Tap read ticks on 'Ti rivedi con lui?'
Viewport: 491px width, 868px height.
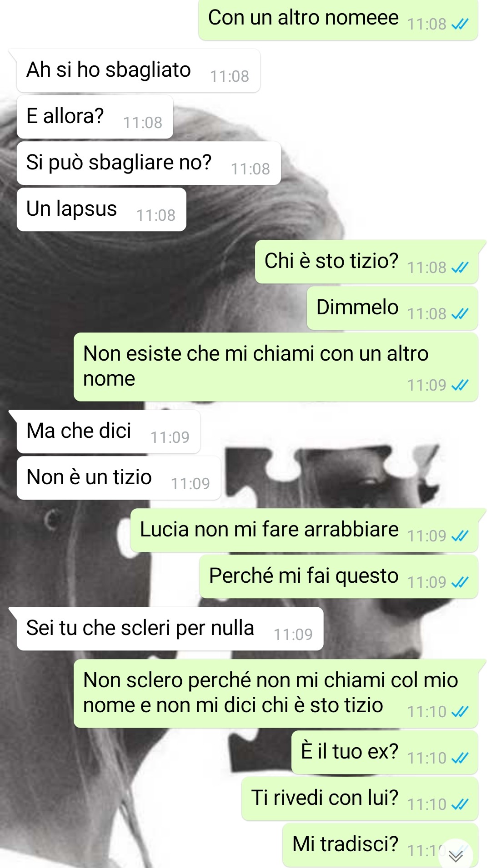[460, 804]
